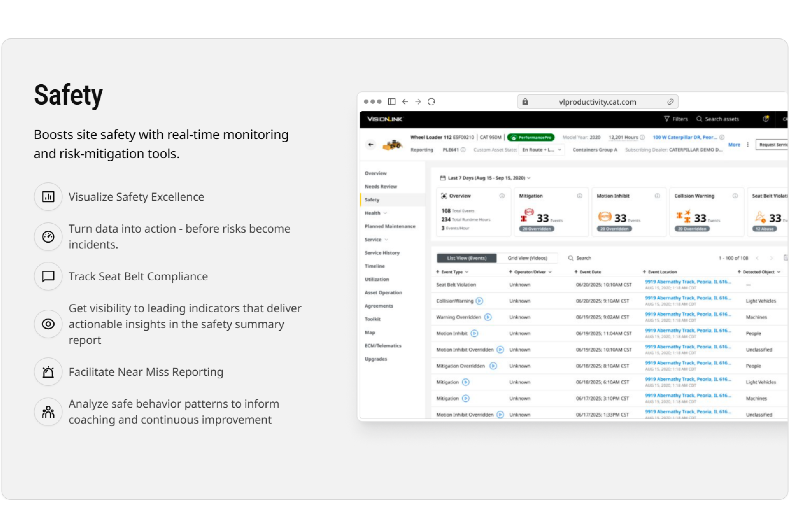Play video for Mitigation Overridden event
The width and height of the screenshot is (798, 532).
[x=493, y=366]
